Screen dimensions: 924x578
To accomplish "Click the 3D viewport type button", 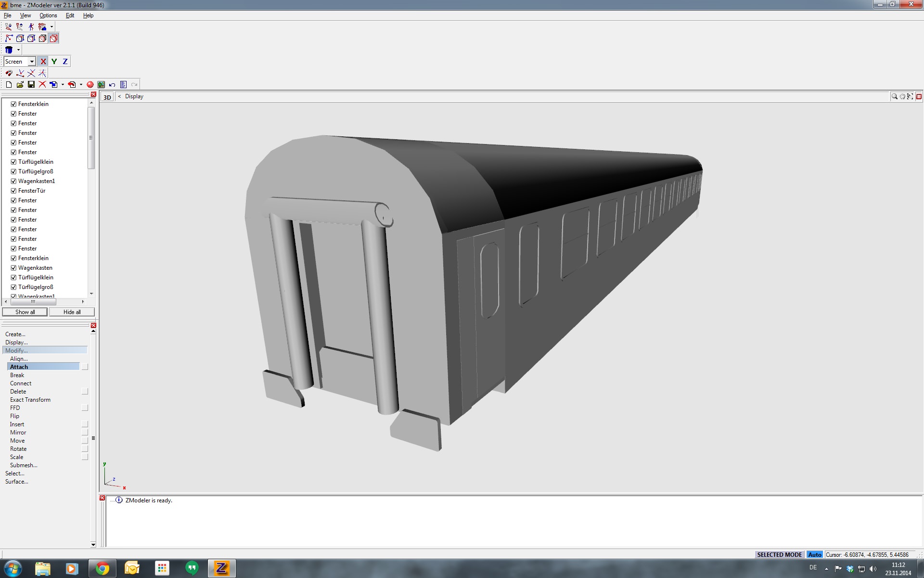I will [107, 97].
